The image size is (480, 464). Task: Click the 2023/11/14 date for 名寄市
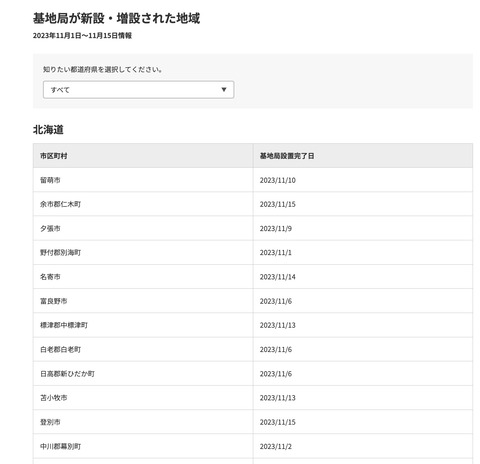[x=278, y=277]
